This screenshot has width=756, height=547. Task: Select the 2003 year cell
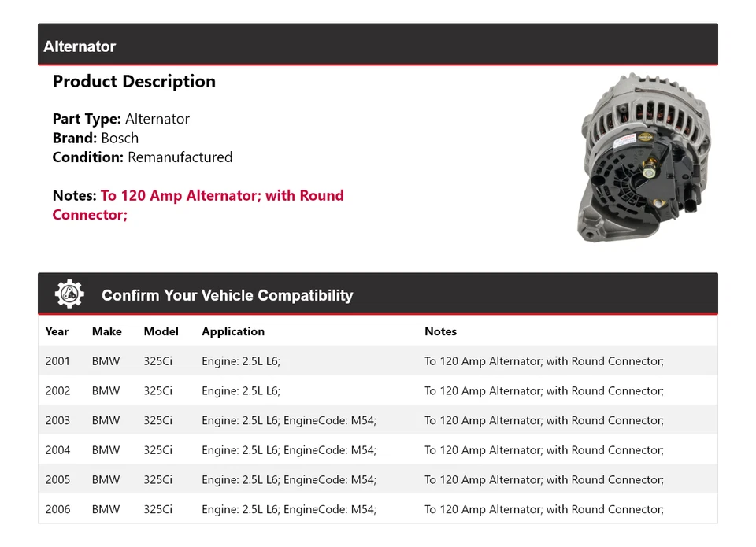click(x=57, y=420)
